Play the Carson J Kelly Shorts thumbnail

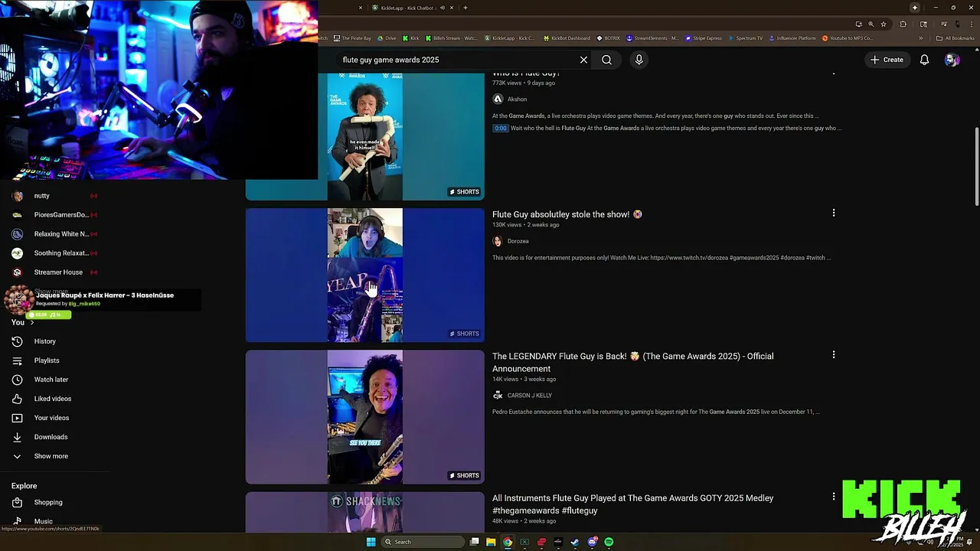pyautogui.click(x=365, y=417)
